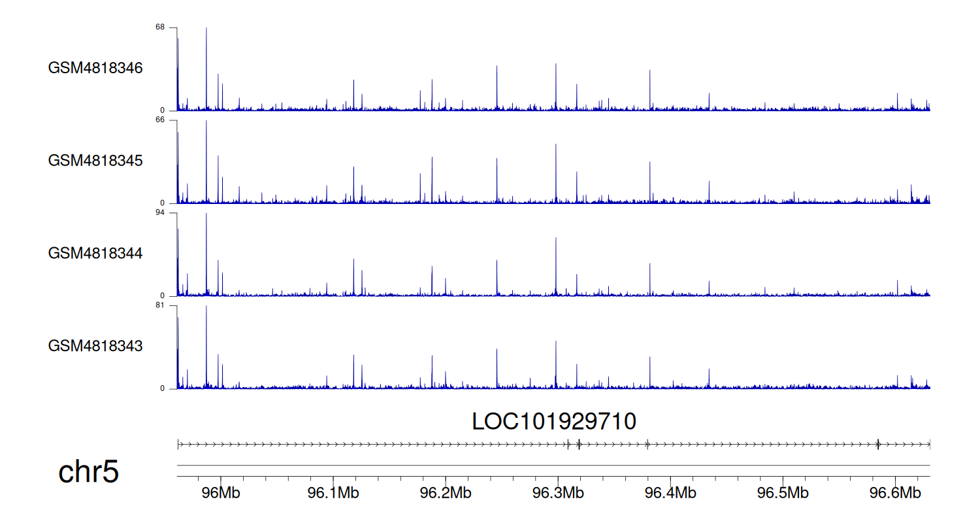The image size is (980, 510).
Task: Click the LOC101929710 gene name
Action: (x=554, y=422)
